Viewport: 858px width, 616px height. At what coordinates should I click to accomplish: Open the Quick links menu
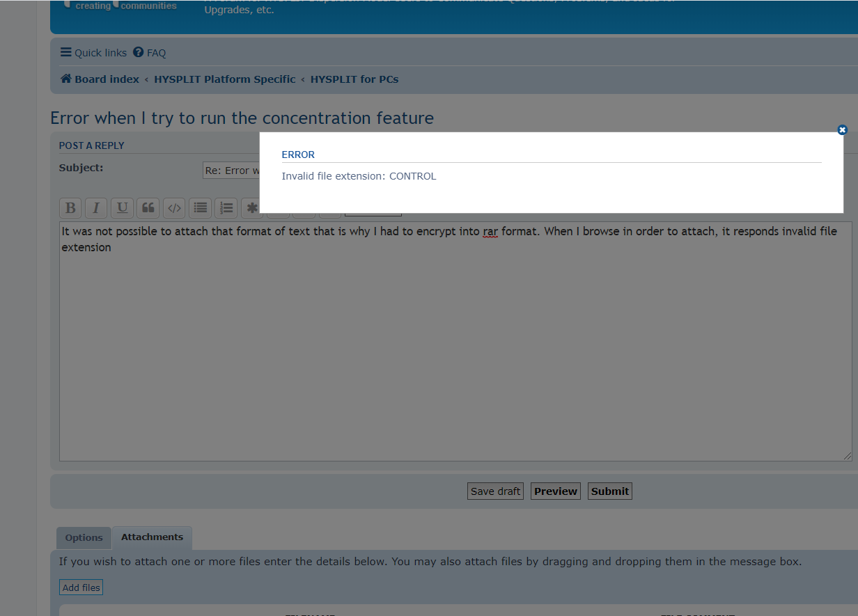[x=93, y=53]
